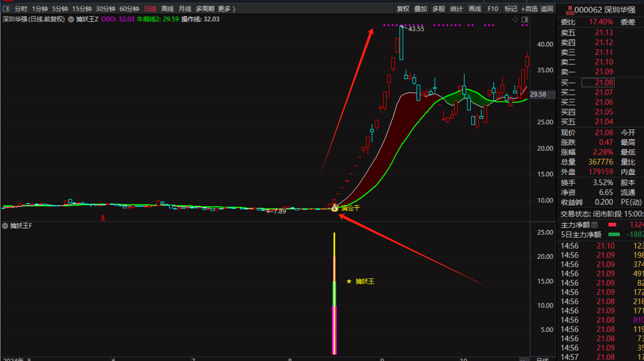Click the 复权 adjustment button
The image size is (644, 361).
pos(403,9)
